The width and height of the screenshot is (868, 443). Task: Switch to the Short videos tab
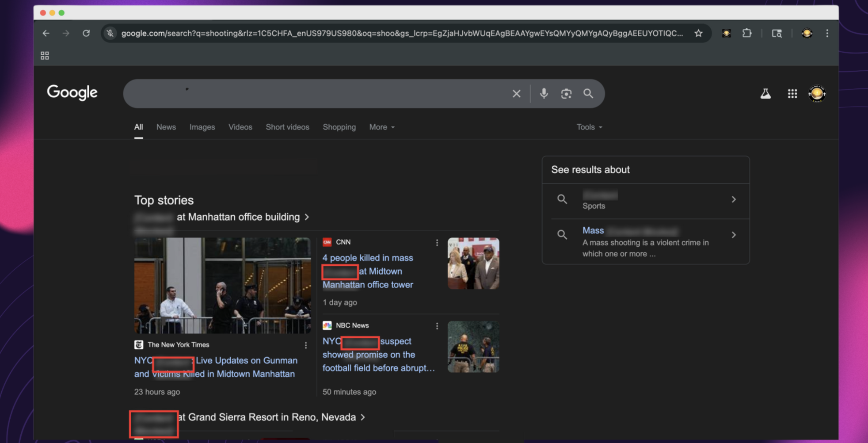point(287,127)
